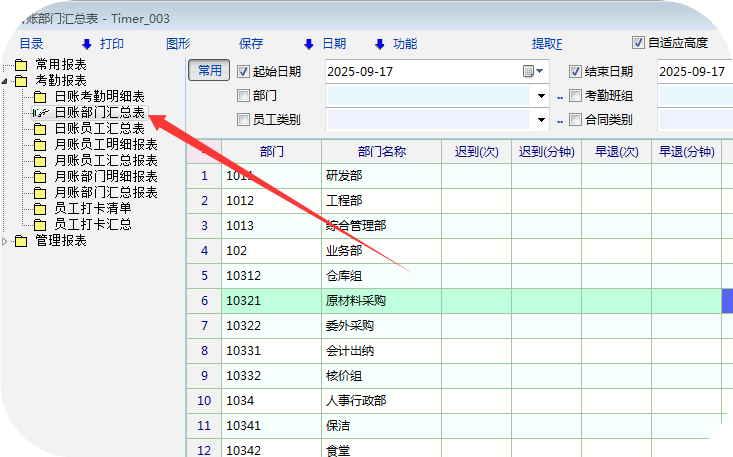Click the blue arrow icon beside 打印

tap(86, 44)
